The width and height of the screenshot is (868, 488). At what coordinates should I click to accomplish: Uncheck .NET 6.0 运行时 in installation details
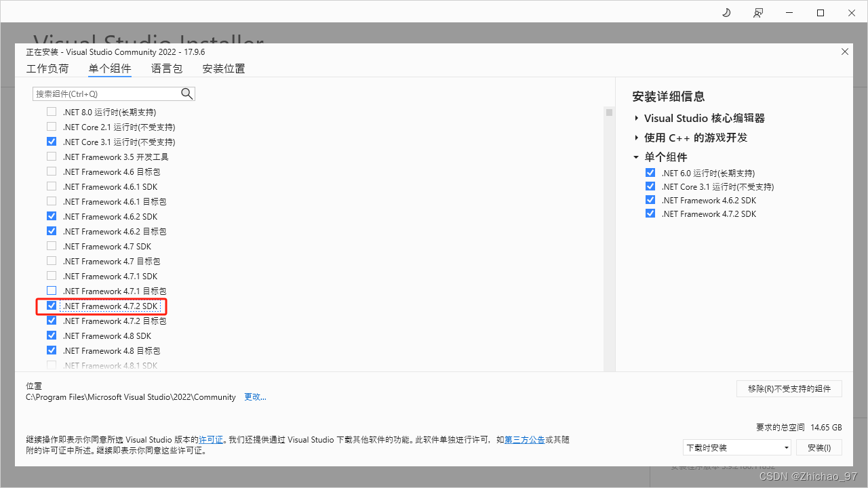tap(650, 173)
